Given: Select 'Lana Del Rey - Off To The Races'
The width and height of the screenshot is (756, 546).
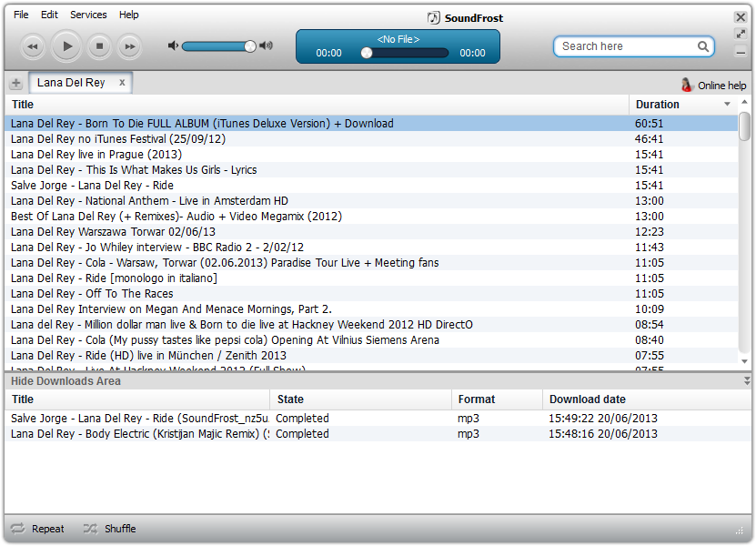Looking at the screenshot, I should [x=371, y=293].
